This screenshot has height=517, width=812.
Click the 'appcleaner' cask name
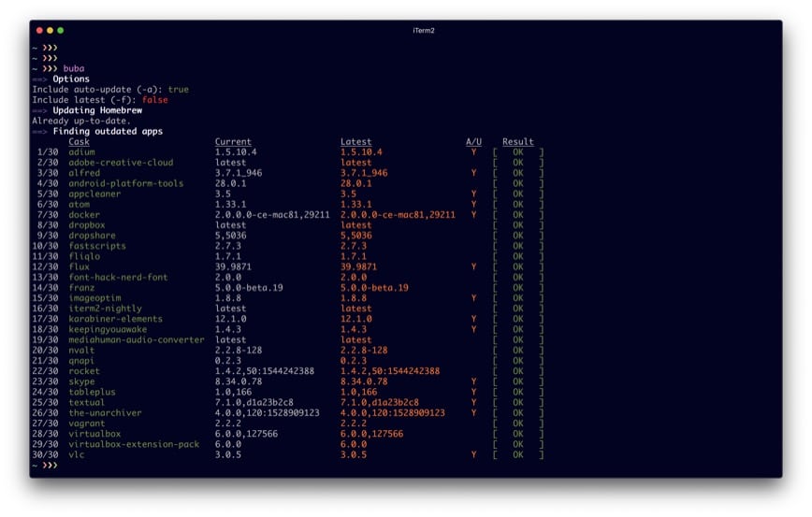pyautogui.click(x=94, y=194)
